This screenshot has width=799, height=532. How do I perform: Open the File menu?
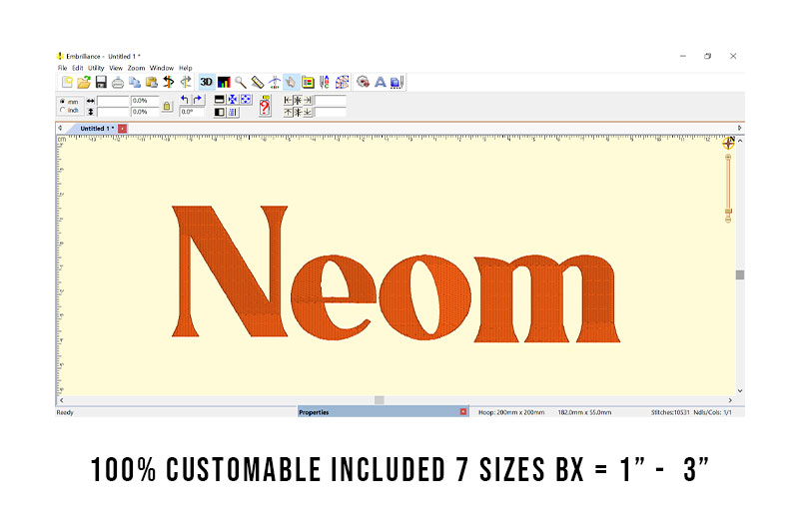62,68
